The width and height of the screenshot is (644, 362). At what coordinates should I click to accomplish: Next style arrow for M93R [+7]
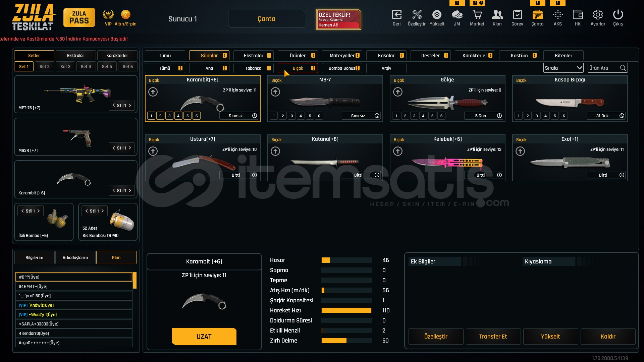130,148
